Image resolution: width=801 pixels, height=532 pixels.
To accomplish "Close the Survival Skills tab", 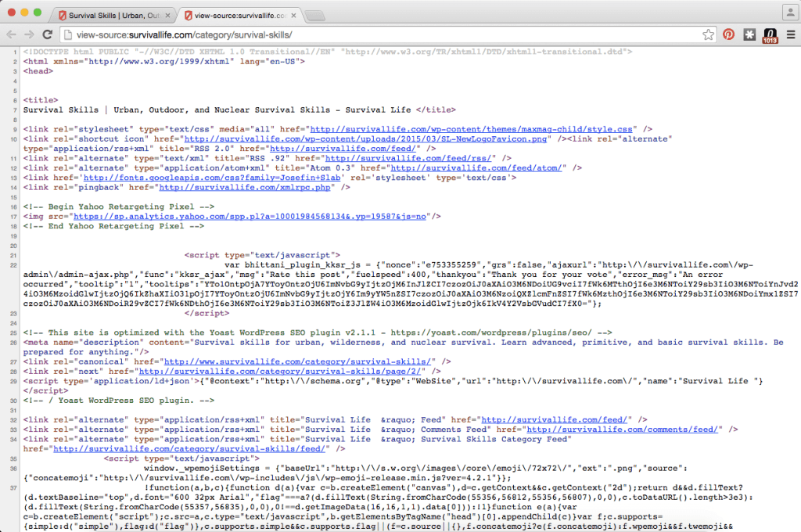I will pyautogui.click(x=167, y=16).
